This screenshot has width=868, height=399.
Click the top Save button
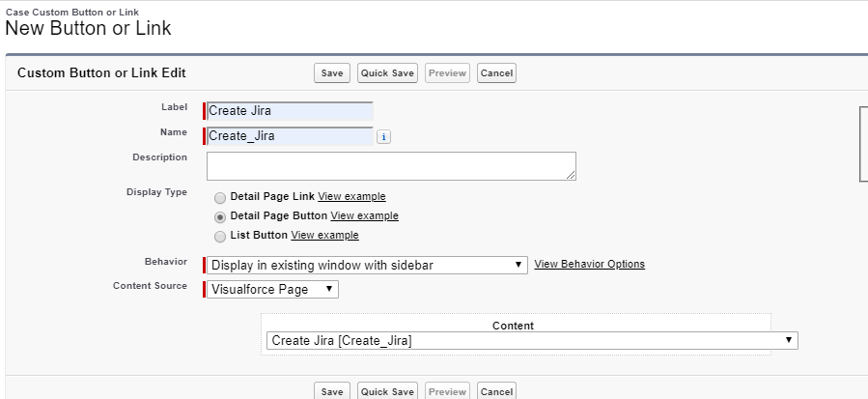point(332,73)
